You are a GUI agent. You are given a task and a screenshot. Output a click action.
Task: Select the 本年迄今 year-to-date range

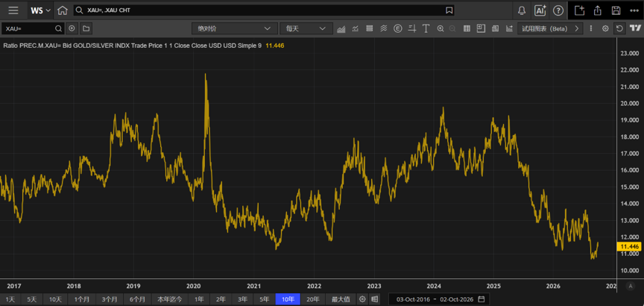(170, 299)
